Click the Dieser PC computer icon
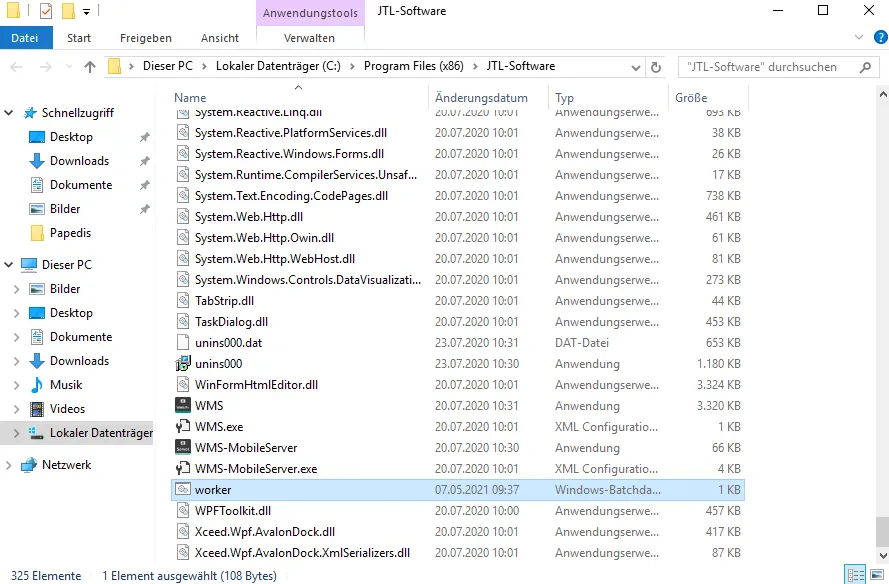 click(x=29, y=264)
